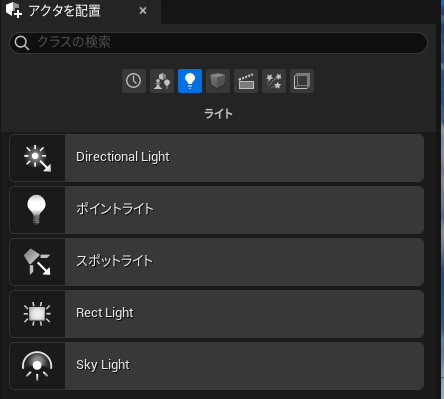This screenshot has width=444, height=399.
Task: Click the Directional Light sun icon
Action: pyautogui.click(x=37, y=158)
